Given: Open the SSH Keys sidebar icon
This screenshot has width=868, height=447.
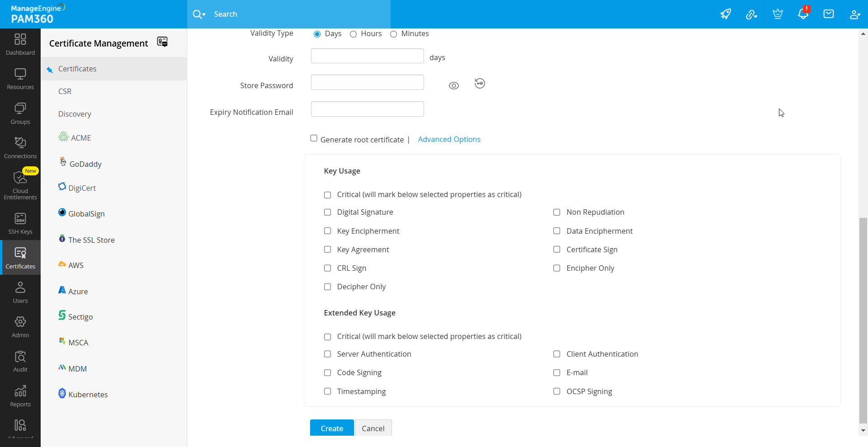Looking at the screenshot, I should coord(20,223).
